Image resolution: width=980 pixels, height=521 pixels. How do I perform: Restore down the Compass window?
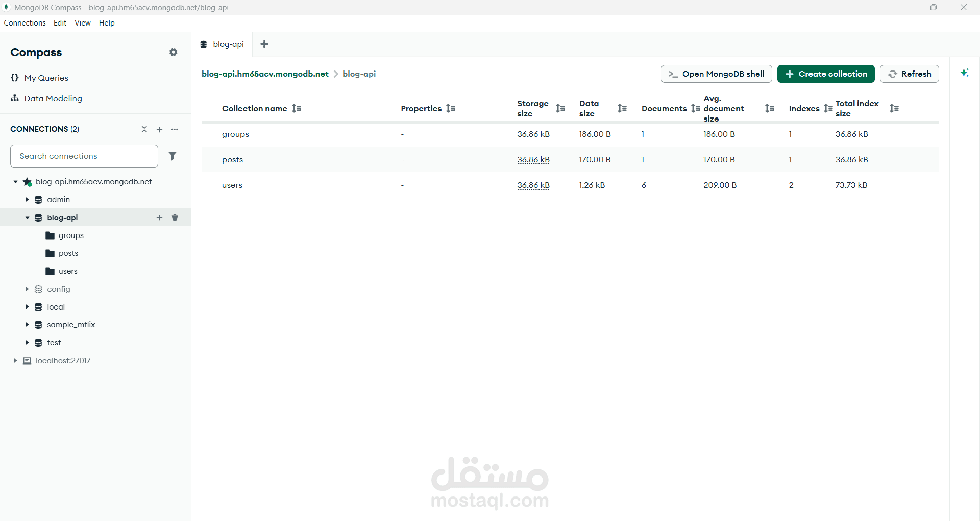(934, 7)
